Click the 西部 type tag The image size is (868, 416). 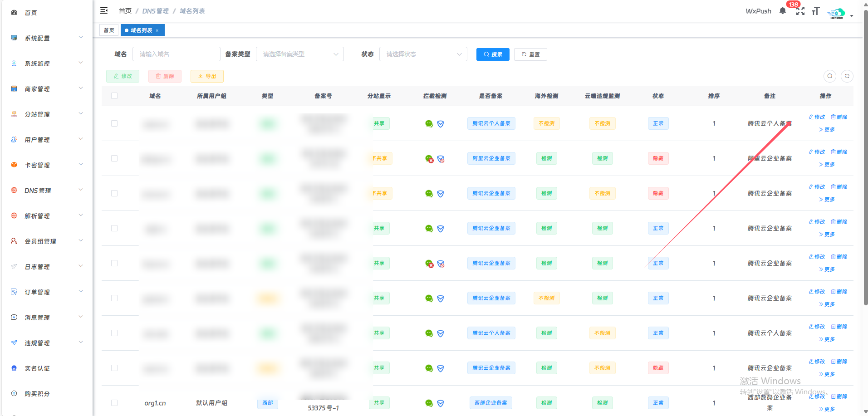pyautogui.click(x=268, y=403)
